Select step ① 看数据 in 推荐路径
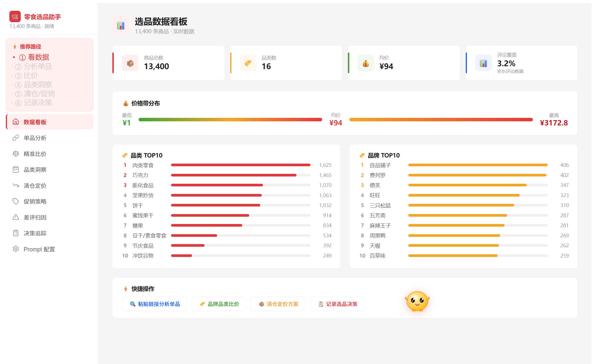Screen dimensions: 593x364 [x=34, y=57]
